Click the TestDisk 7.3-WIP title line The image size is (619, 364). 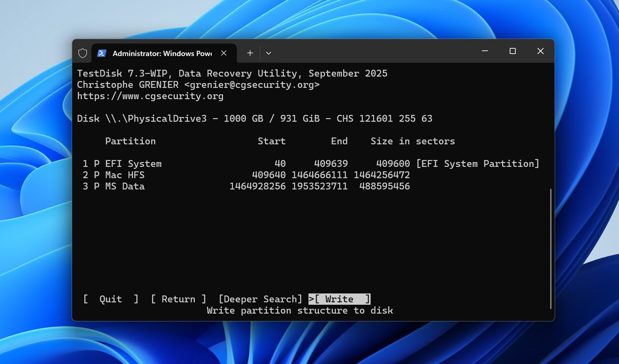click(x=232, y=73)
